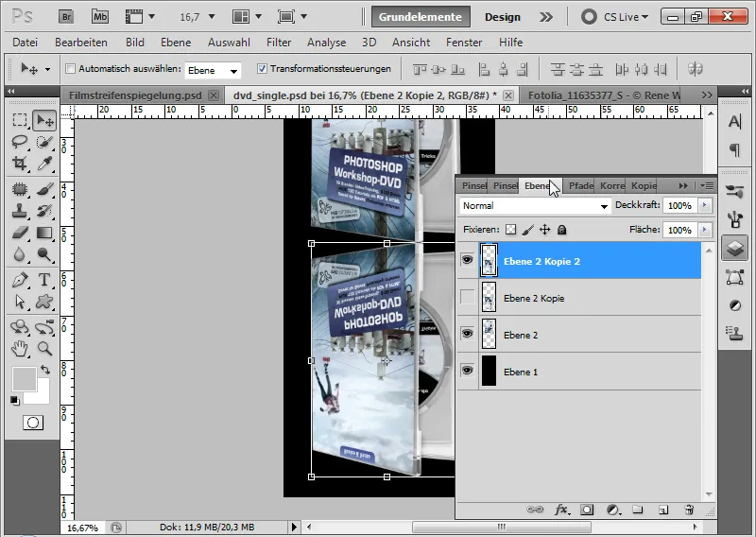Image resolution: width=756 pixels, height=537 pixels.
Task: Show more workspaces chevron
Action: [546, 17]
